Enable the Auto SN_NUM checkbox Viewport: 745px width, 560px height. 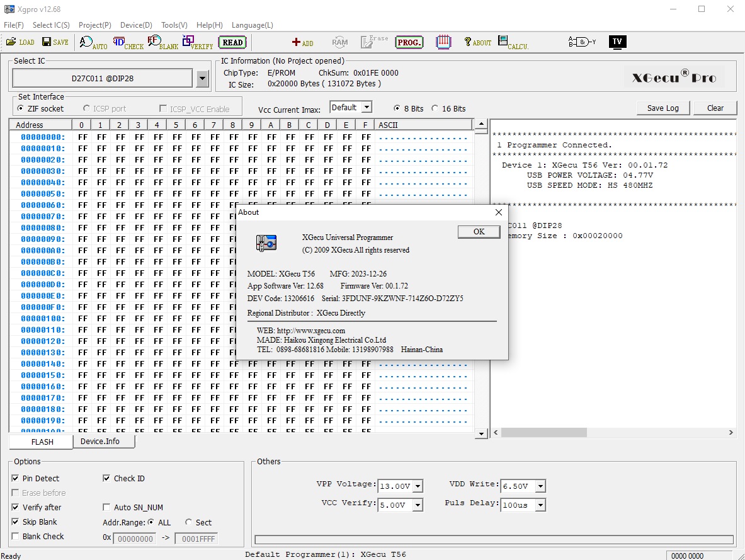pos(106,508)
